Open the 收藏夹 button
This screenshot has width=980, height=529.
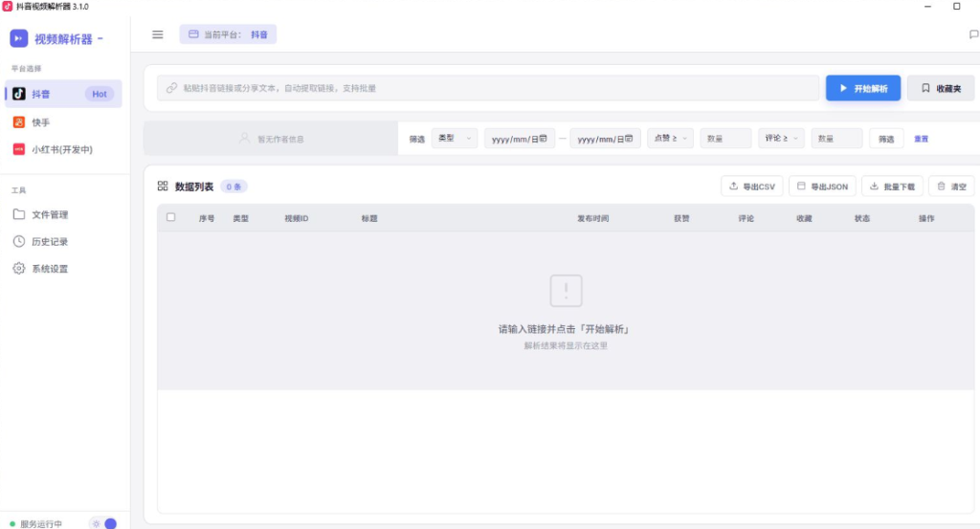coord(941,88)
